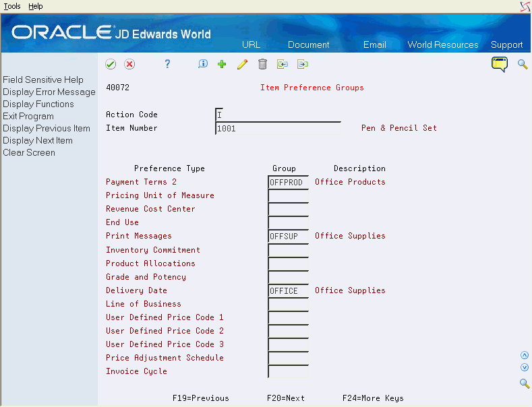Click the yellow pencil change icon
The width and height of the screenshot is (532, 407).
[x=242, y=64]
